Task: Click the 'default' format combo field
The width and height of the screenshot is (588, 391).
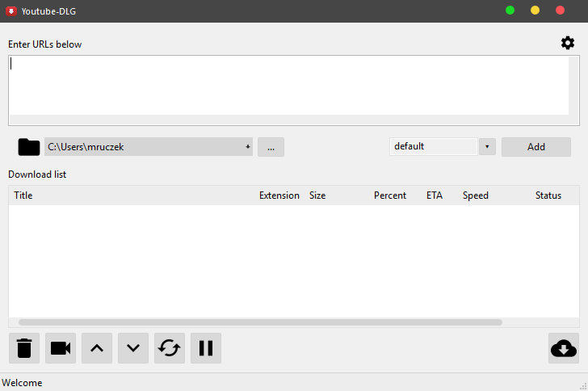Action: coord(433,147)
